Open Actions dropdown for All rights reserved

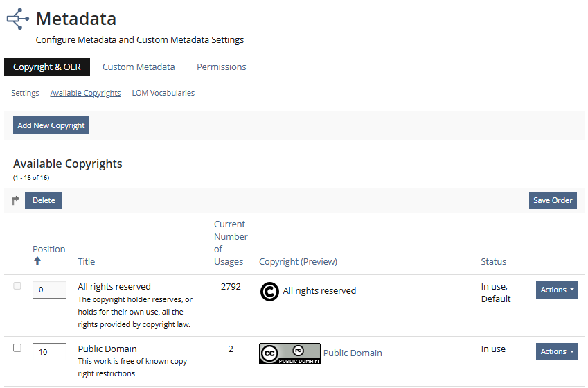[x=557, y=290]
